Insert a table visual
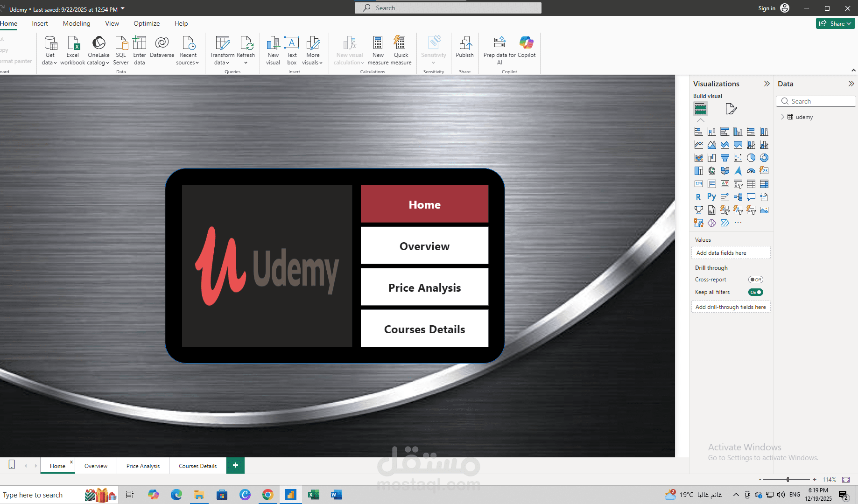Image resolution: width=858 pixels, height=504 pixels. point(751,184)
